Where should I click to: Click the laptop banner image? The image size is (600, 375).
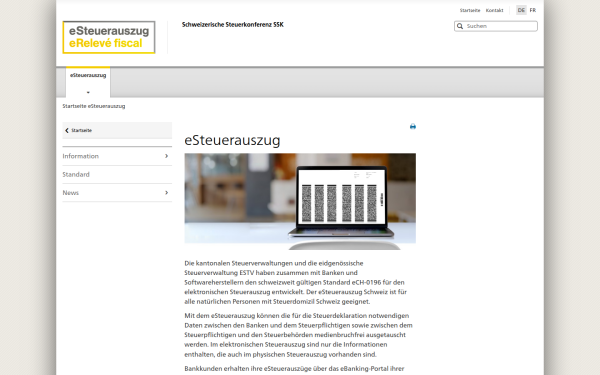coord(300,201)
